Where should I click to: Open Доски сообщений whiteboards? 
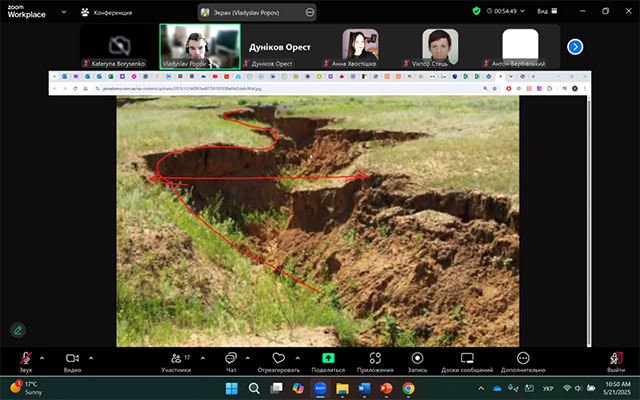(467, 359)
